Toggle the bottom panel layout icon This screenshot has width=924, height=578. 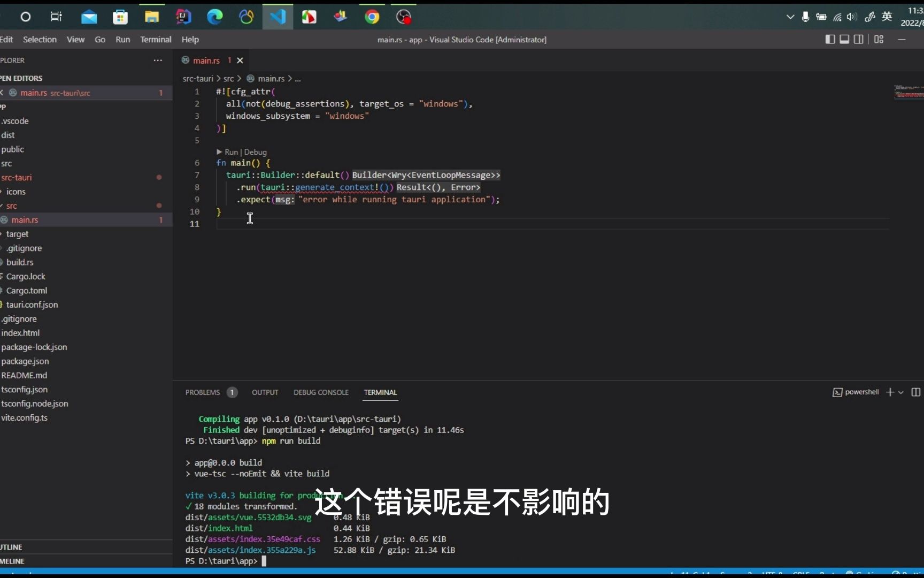[x=844, y=39]
